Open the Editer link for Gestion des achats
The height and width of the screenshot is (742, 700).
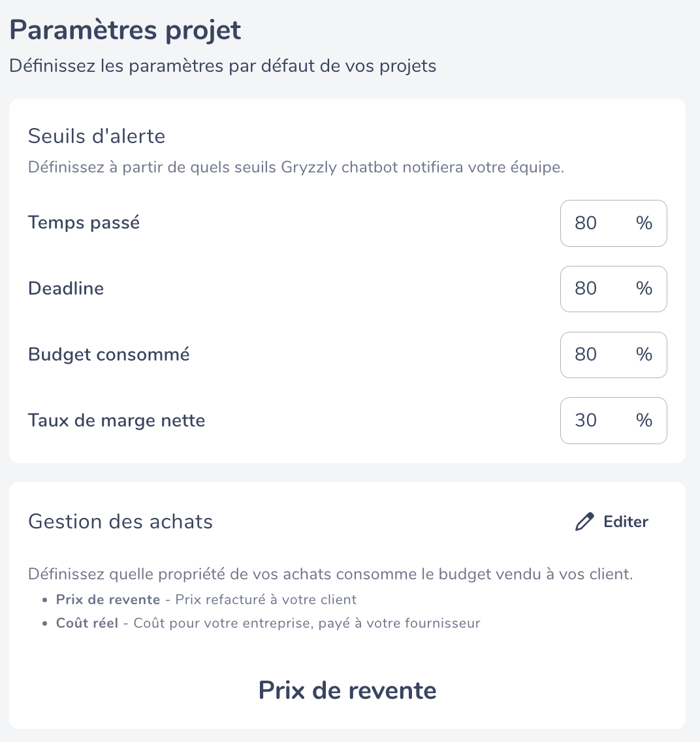(612, 521)
